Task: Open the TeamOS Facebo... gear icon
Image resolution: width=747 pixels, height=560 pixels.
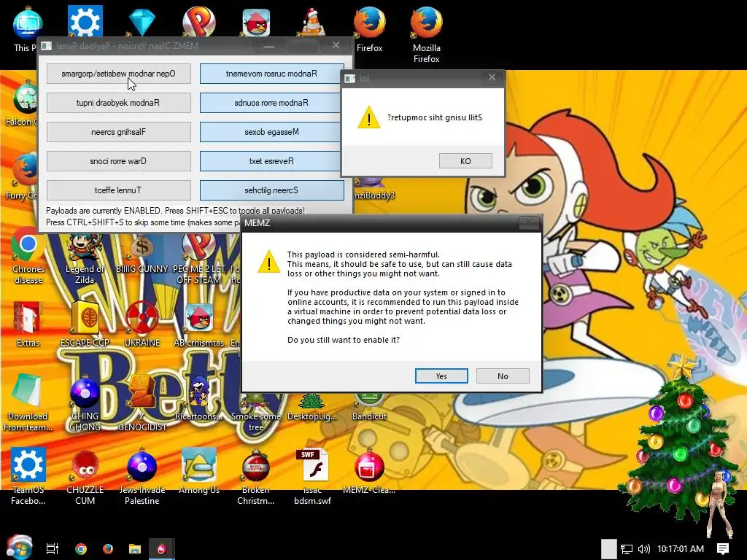Action: pos(28,476)
